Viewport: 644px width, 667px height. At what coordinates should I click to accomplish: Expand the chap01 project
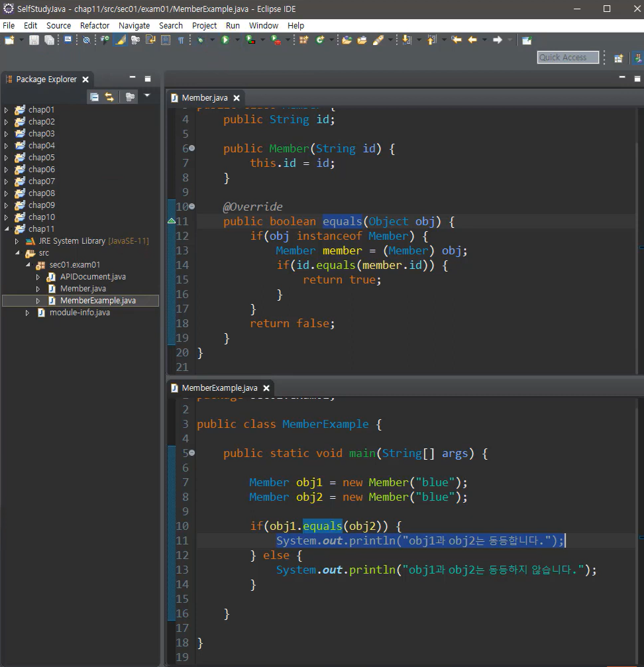click(x=6, y=110)
